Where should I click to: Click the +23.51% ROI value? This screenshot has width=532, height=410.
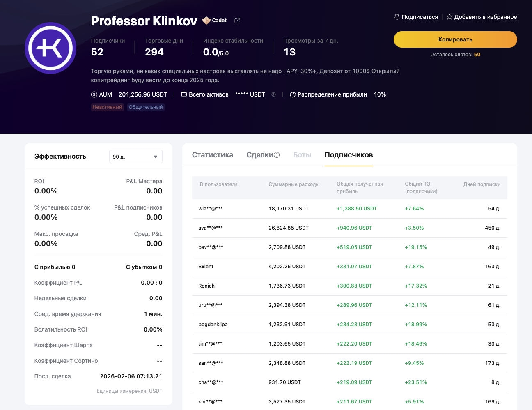(x=416, y=382)
